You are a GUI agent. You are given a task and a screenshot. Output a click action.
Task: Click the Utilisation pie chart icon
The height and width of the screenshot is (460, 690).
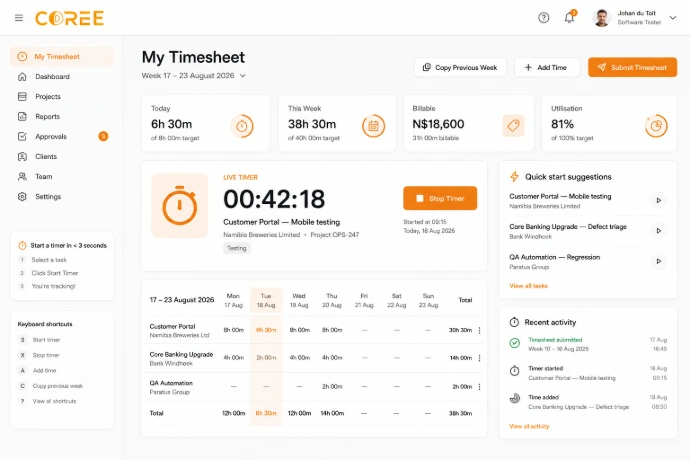(656, 126)
